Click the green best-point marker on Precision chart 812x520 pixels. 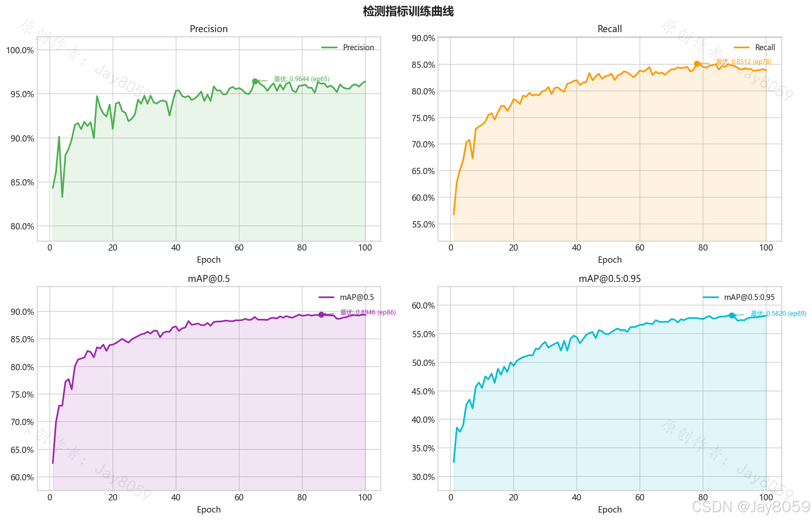coord(255,81)
